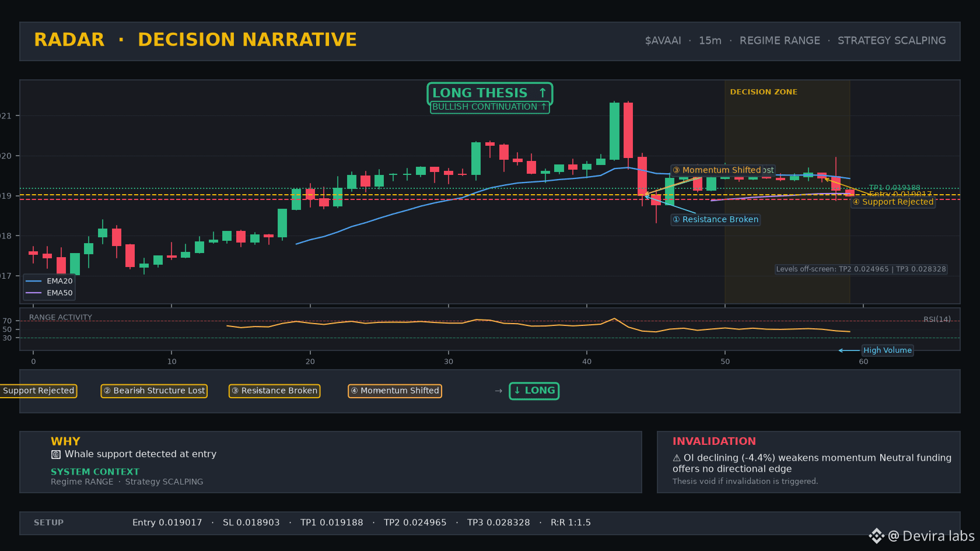Click the 15m timeframe in the header

[x=710, y=41]
